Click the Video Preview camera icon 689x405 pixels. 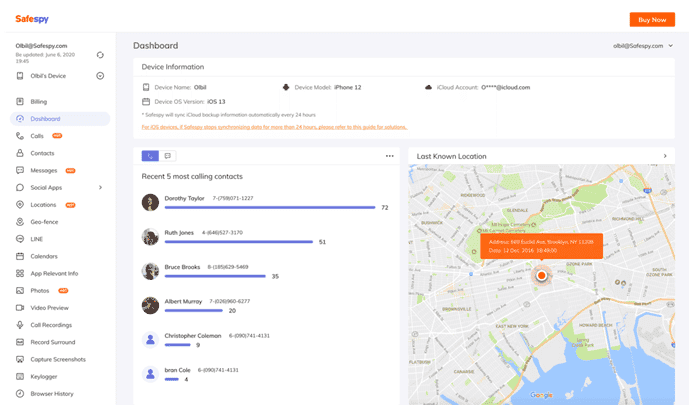20,308
